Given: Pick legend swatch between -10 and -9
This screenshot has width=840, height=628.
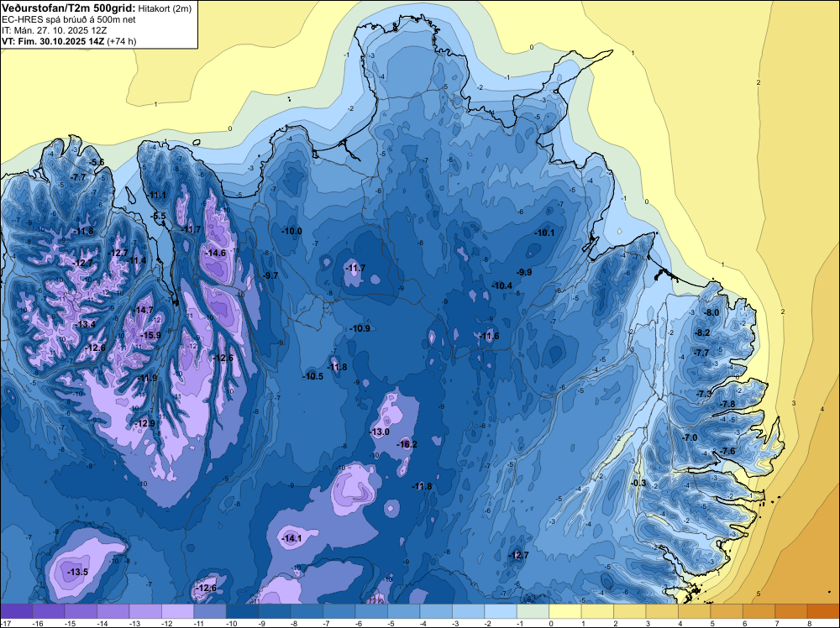Looking at the screenshot, I should click(243, 611).
